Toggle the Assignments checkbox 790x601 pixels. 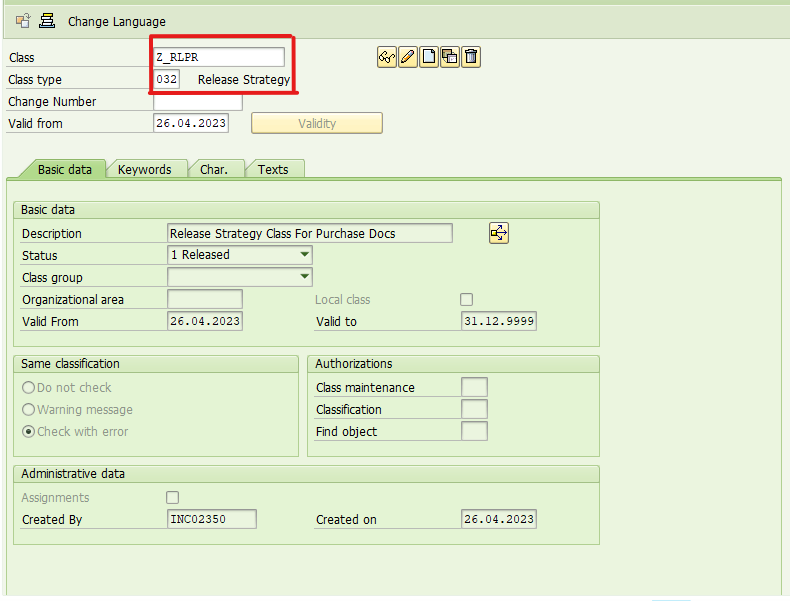pos(172,498)
